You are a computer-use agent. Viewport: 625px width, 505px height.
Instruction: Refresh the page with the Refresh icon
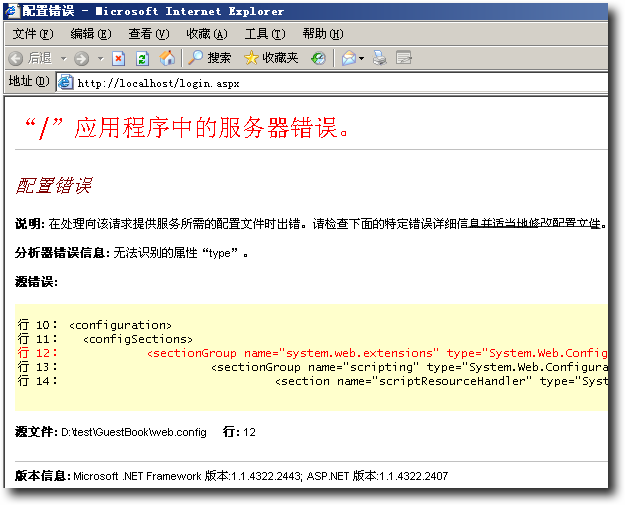pos(142,58)
